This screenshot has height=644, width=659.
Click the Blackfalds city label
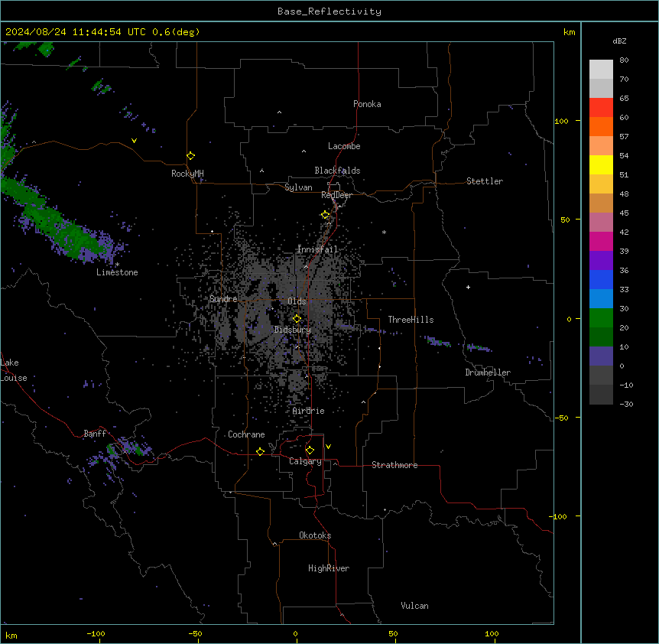tap(337, 171)
